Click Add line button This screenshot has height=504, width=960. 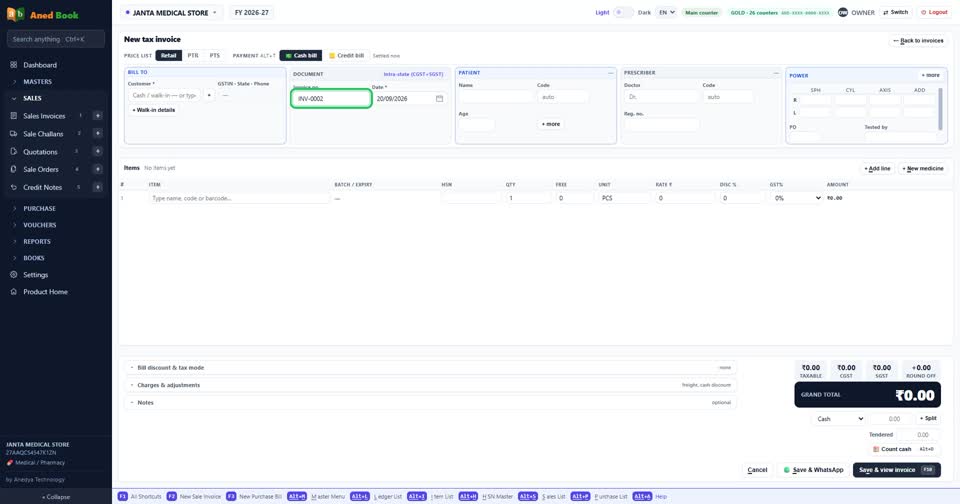877,168
